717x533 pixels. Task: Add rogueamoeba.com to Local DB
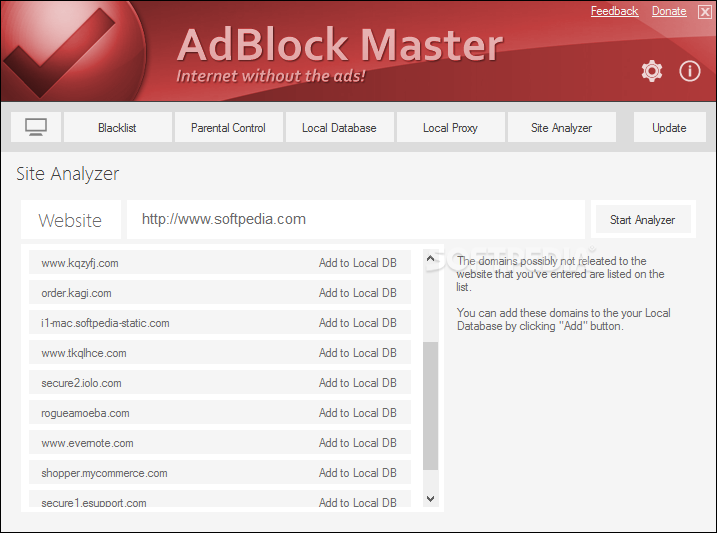click(358, 413)
